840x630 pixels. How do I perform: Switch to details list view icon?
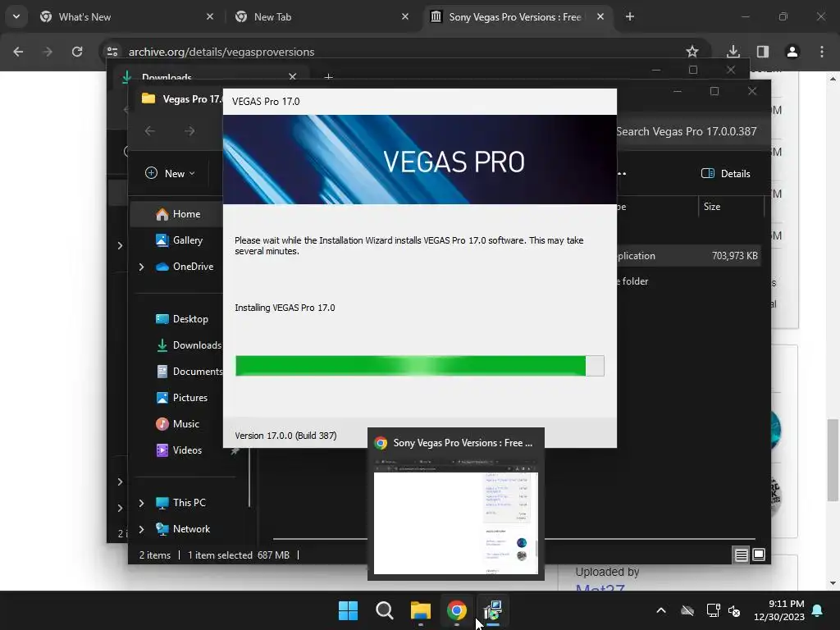coord(742,555)
